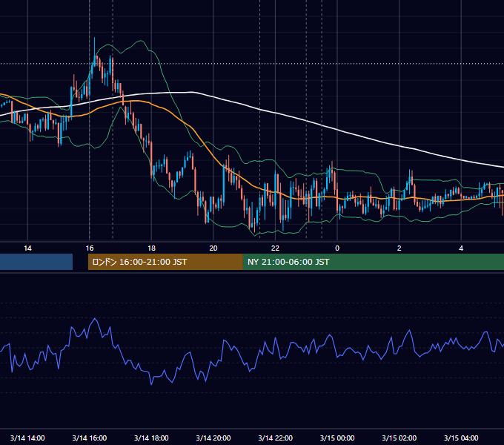Select the 3/14 16:00 time label
This screenshot has height=445, width=504.
(x=90, y=438)
